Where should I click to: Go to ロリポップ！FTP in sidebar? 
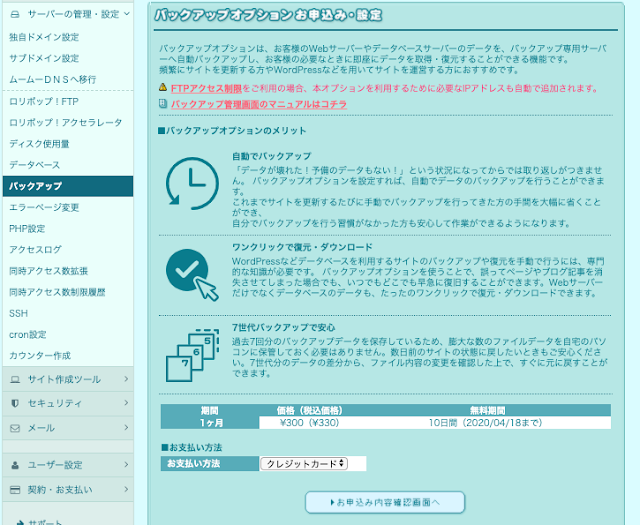click(x=44, y=101)
